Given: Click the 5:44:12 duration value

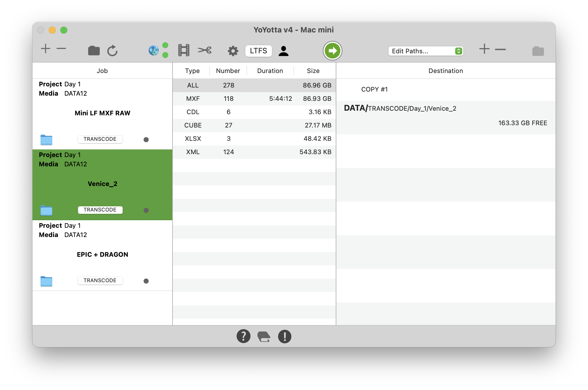Looking at the screenshot, I should (x=280, y=99).
